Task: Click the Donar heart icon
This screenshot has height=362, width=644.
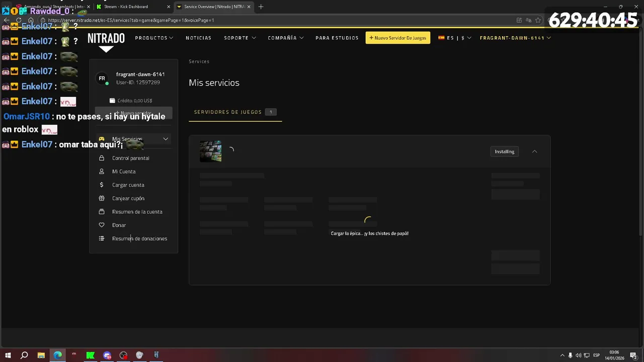Action: click(102, 225)
